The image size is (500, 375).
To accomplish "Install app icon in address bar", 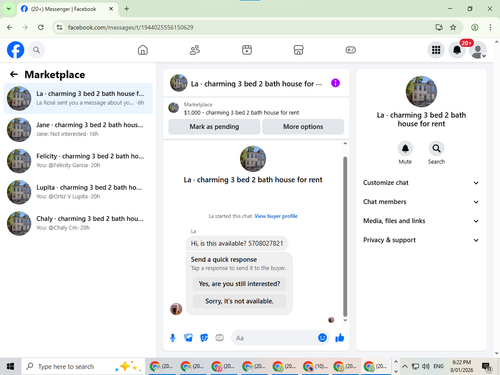I will pos(439,27).
